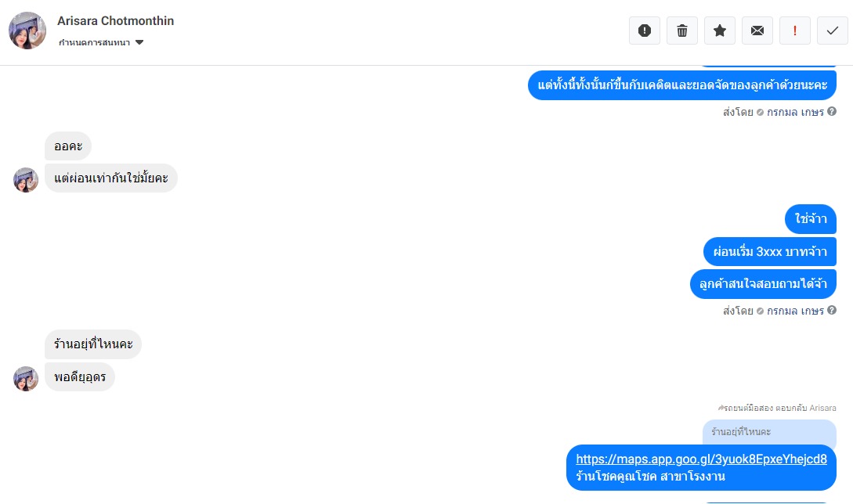Screen dimensions: 853x504
Task: Mark conversation unread with envelope icon
Action: point(757,31)
